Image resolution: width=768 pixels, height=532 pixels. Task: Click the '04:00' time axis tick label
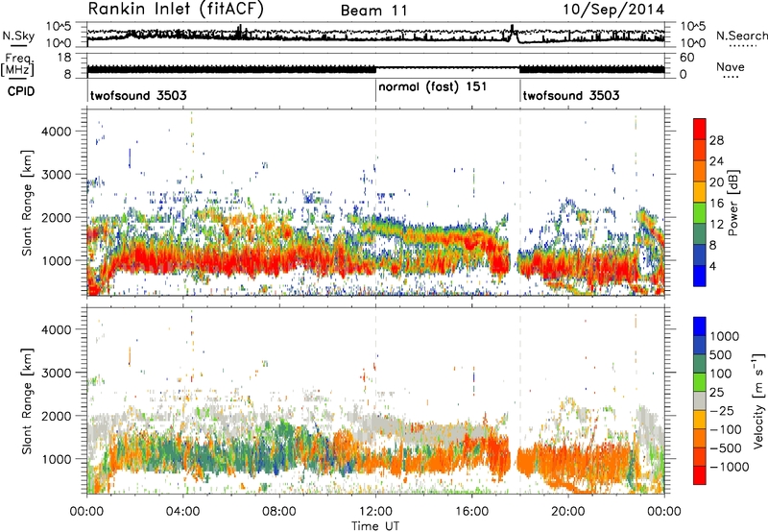click(x=183, y=512)
